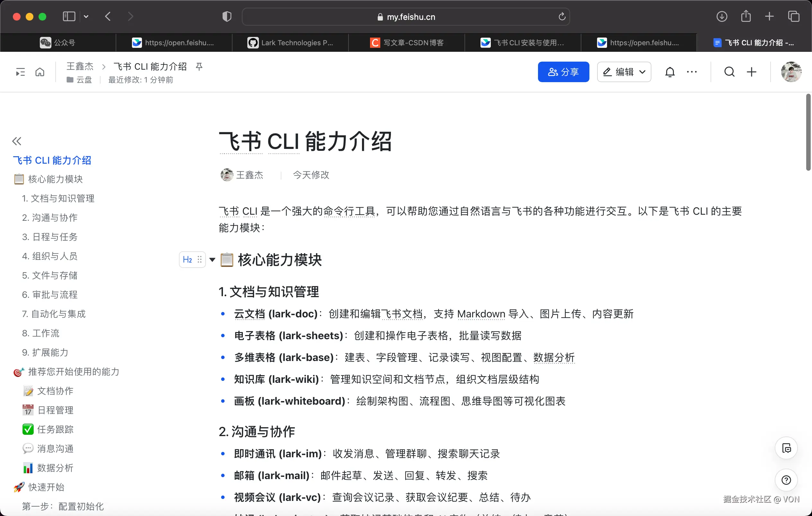812x516 pixels.
Task: Switch to the 飞书 CLI安装与使用 tab
Action: tap(523, 43)
